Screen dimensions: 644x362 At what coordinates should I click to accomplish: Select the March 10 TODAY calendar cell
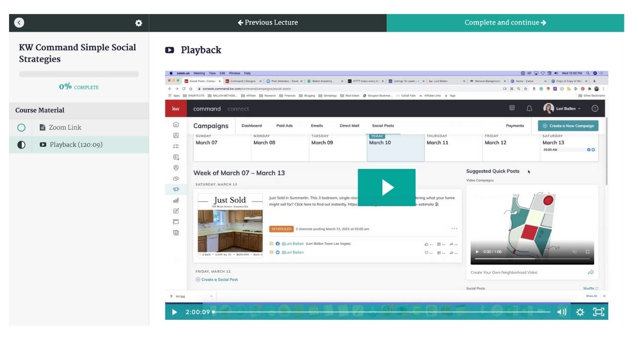(395, 147)
